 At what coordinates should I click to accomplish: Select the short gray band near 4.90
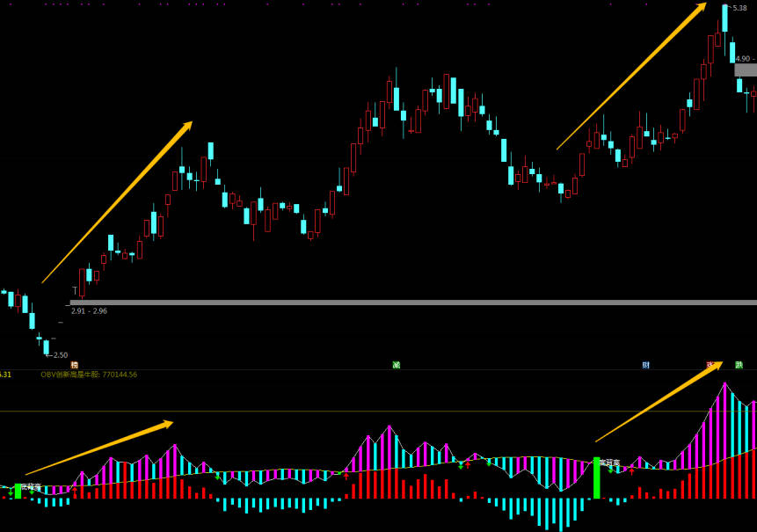pos(746,70)
